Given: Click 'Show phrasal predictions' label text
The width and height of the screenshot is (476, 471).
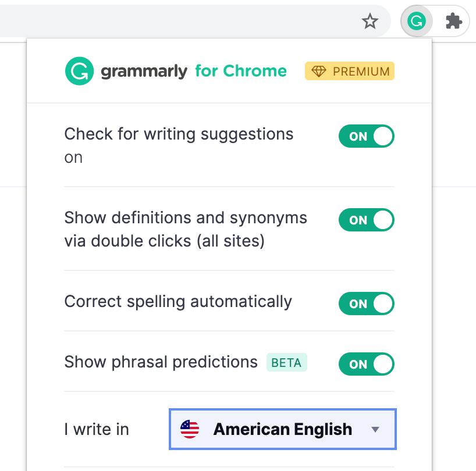Looking at the screenshot, I should [x=161, y=362].
